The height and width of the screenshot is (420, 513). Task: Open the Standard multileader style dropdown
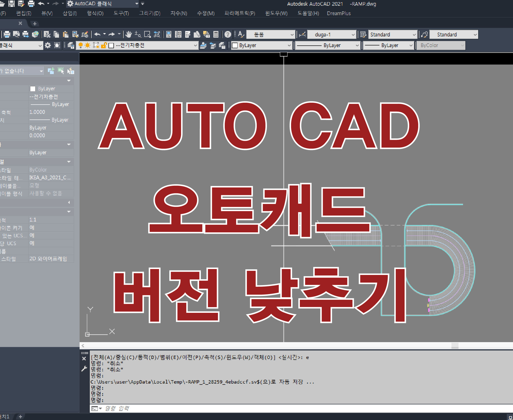point(454,35)
